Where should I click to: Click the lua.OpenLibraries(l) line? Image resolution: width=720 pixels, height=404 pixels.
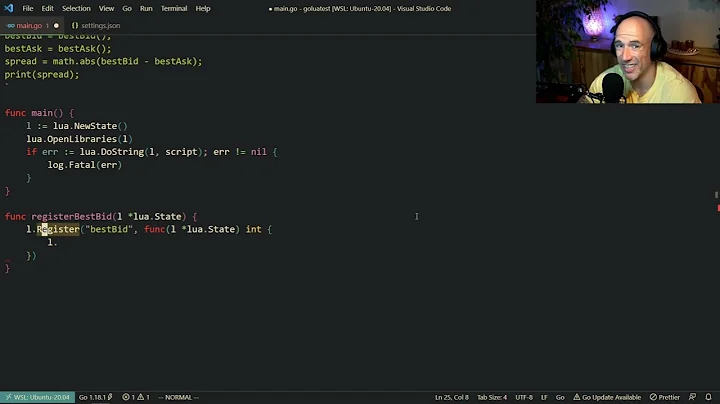pos(79,139)
